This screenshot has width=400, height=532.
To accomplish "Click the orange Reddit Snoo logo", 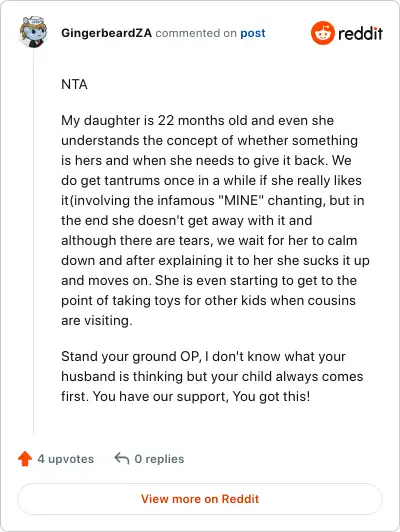I will click(x=323, y=33).
